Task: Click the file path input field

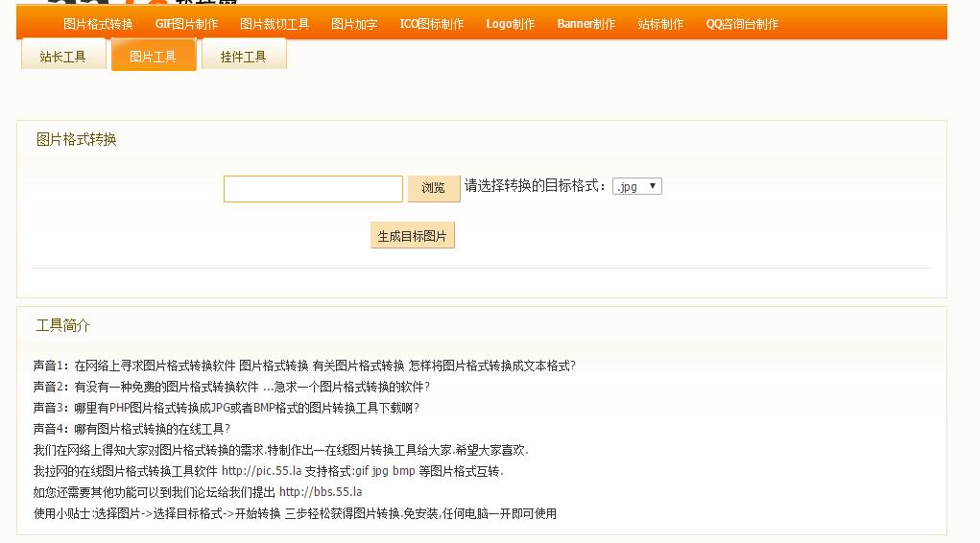Action: click(313, 189)
